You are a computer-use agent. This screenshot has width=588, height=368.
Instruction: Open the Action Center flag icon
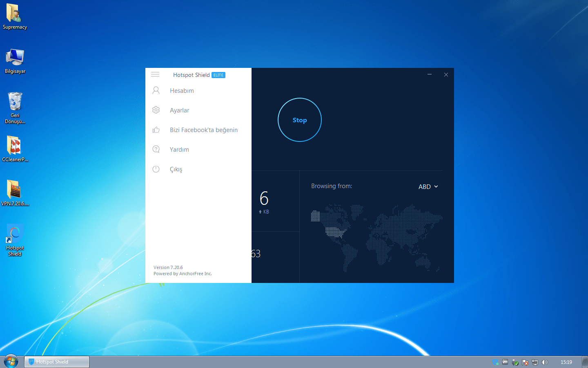coord(525,362)
